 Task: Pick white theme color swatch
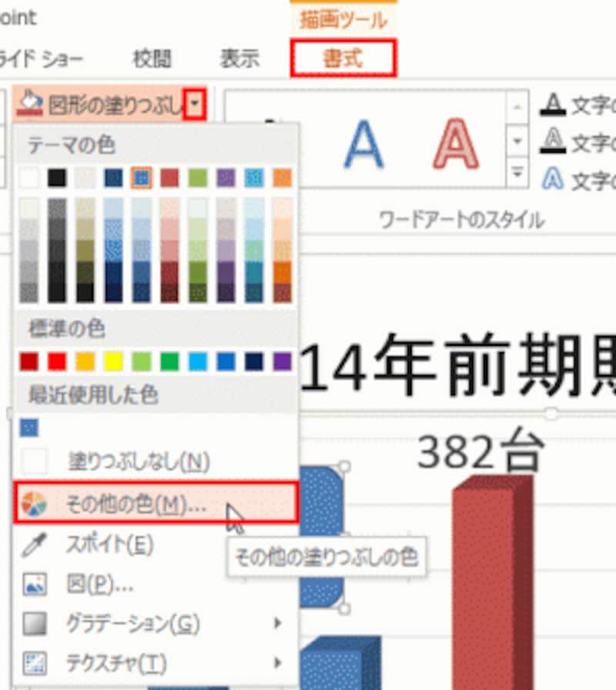coord(29,178)
